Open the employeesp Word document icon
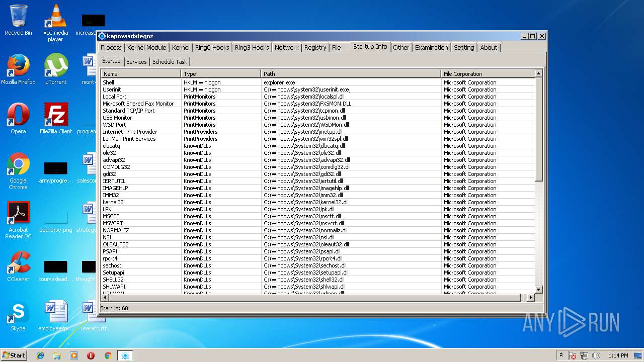Image resolution: width=644 pixels, height=362 pixels. point(55,315)
